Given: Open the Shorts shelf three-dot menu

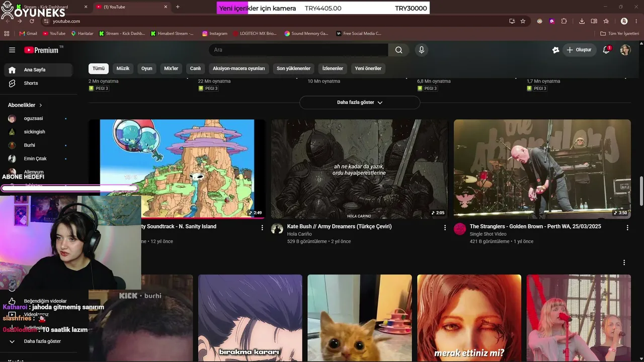Looking at the screenshot, I should [624, 262].
